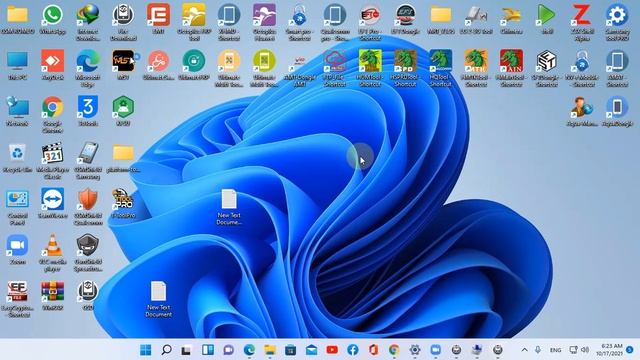Launch the orange MTK dragon tool shortcut
Viewport: 640px width, 360px height.
pos(476,61)
